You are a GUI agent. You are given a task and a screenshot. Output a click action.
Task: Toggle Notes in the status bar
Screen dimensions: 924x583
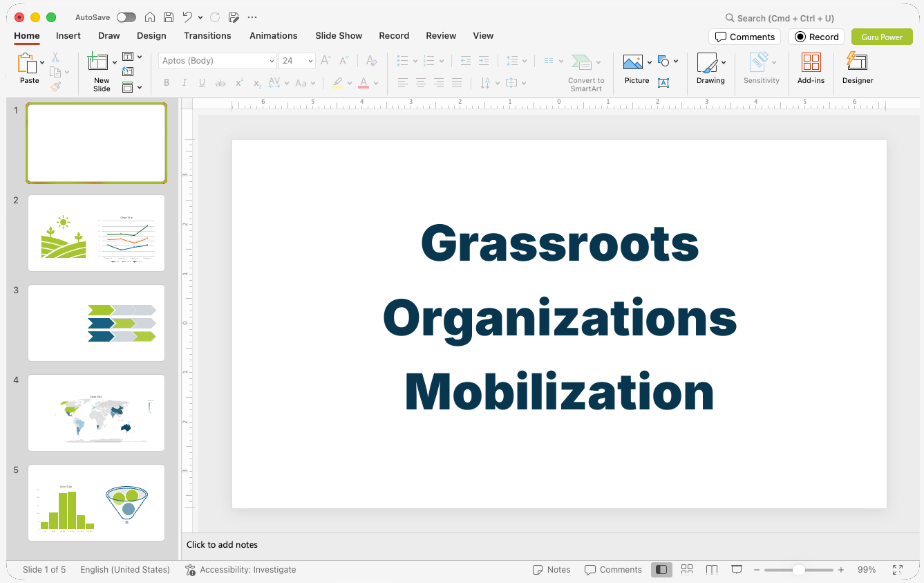tap(551, 570)
